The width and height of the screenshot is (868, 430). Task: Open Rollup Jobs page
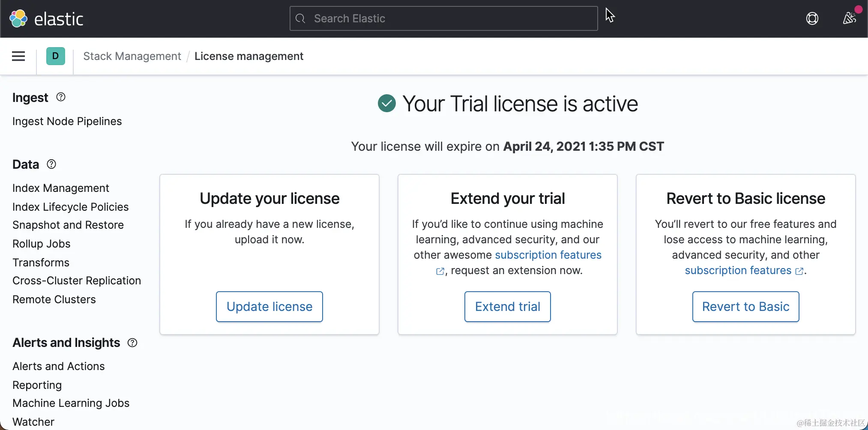[42, 244]
